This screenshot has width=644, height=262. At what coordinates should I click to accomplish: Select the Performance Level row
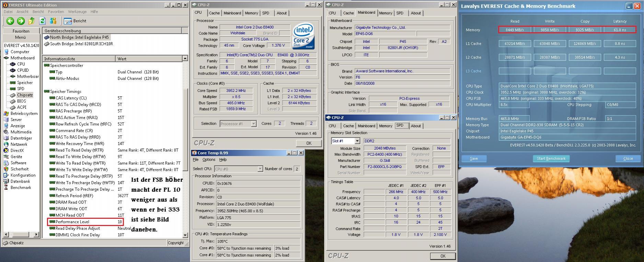coord(85,222)
